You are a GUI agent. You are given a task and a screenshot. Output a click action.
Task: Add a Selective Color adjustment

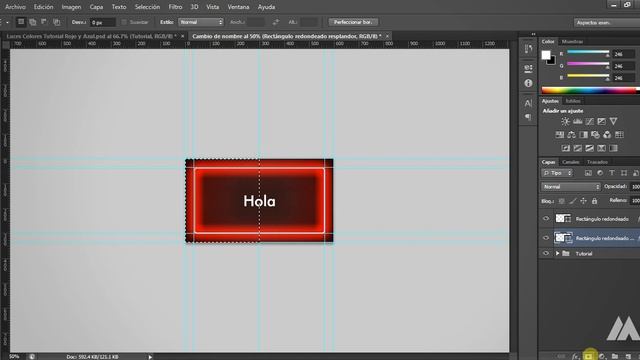coord(601,148)
